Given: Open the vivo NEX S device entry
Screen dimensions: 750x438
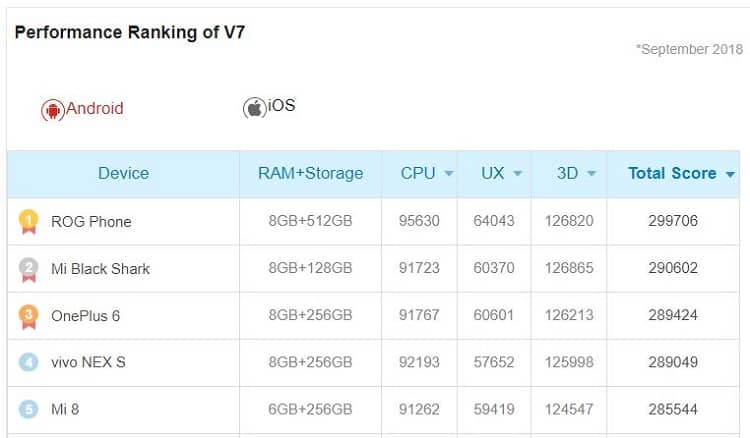Looking at the screenshot, I should [88, 362].
